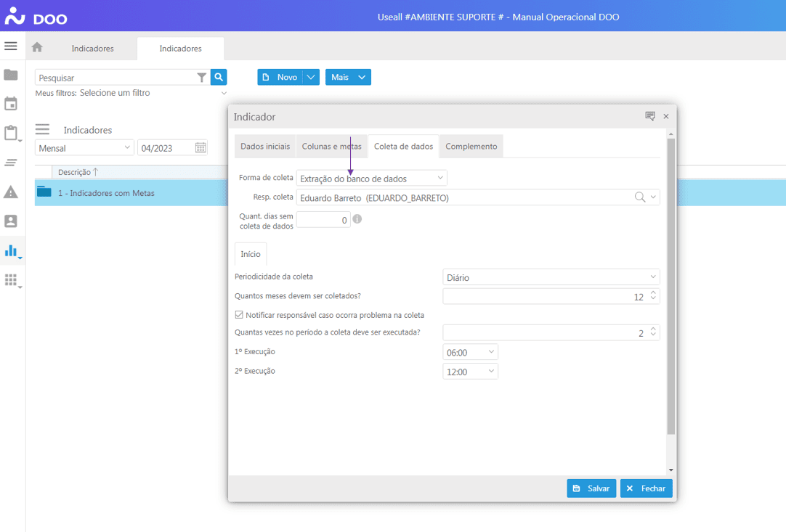Viewport: 786px width, 532px height.
Task: Click the blue search magnifier button
Action: click(219, 77)
